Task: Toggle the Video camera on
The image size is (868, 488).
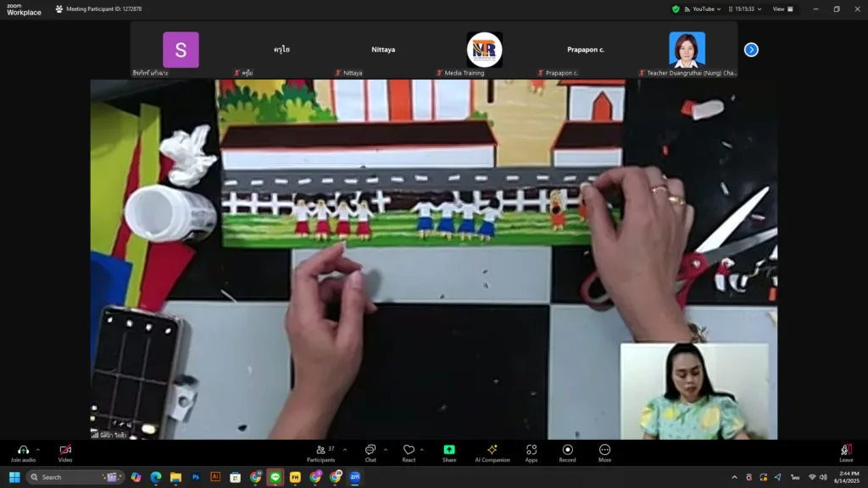Action: tap(65, 450)
